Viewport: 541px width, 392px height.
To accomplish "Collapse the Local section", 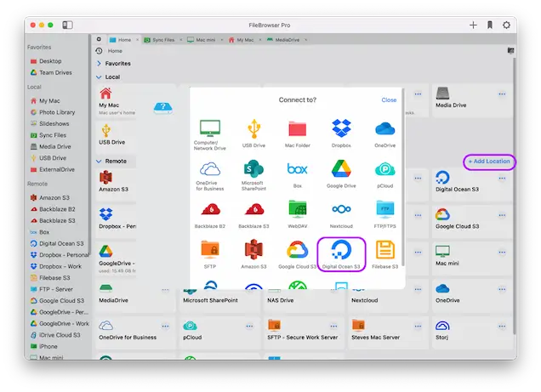I will 99,77.
